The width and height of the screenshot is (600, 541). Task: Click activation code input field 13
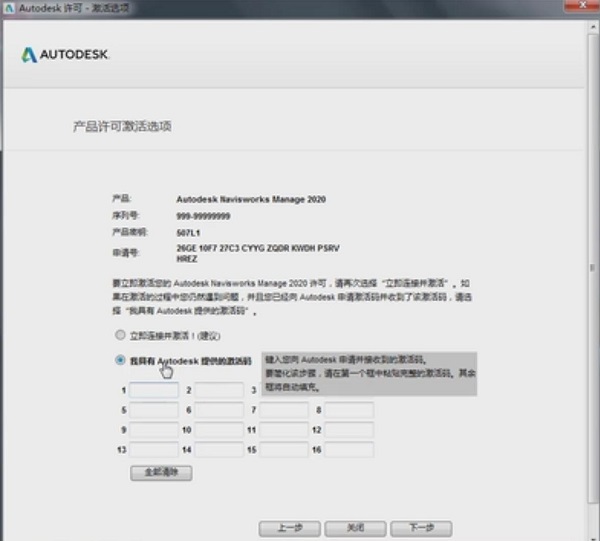(154, 450)
